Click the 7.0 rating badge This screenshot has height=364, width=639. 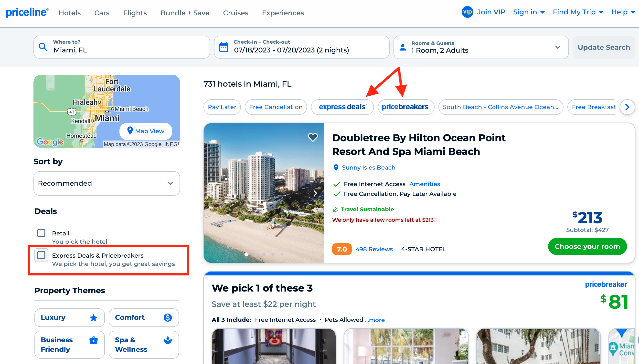(x=342, y=249)
